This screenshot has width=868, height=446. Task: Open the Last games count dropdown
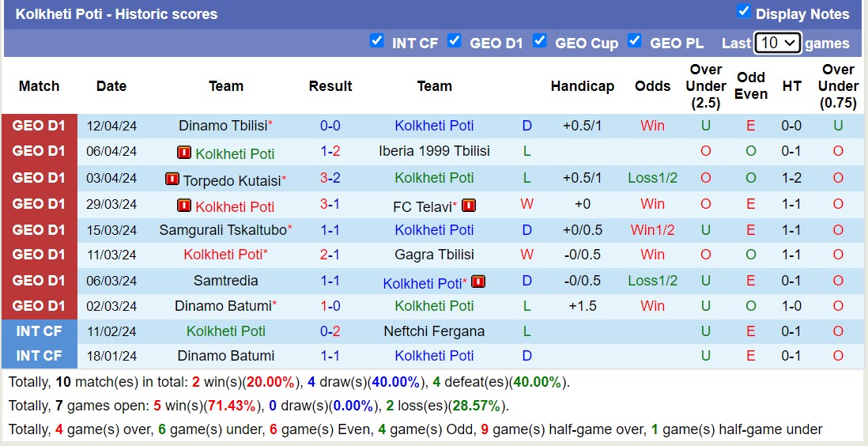(777, 43)
